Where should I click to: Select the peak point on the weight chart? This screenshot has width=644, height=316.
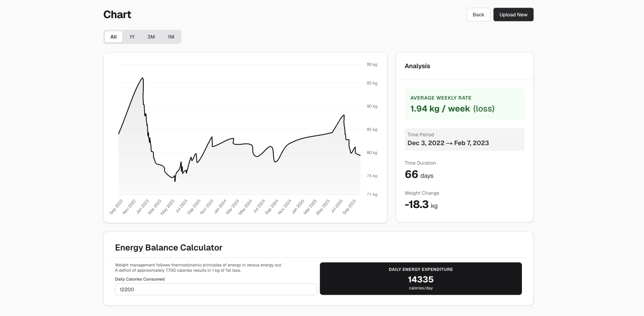142,78
